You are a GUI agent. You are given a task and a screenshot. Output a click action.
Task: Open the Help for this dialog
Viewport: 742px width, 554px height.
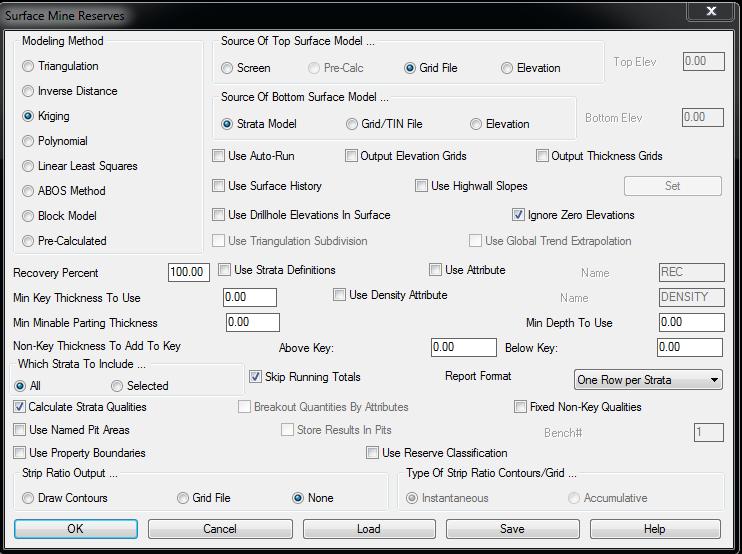[x=655, y=529]
